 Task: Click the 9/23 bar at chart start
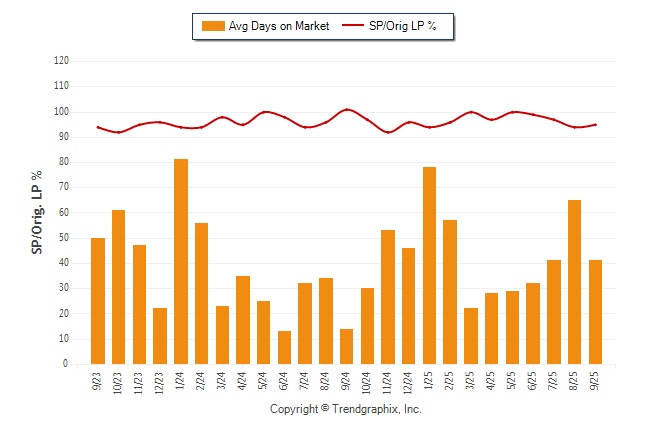[98, 300]
